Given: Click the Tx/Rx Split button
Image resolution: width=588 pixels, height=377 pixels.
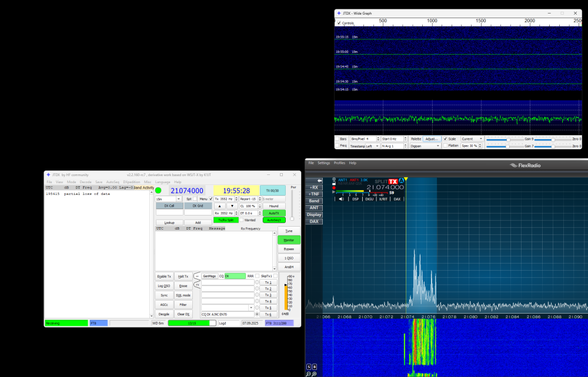Looking at the screenshot, I should pos(226,220).
